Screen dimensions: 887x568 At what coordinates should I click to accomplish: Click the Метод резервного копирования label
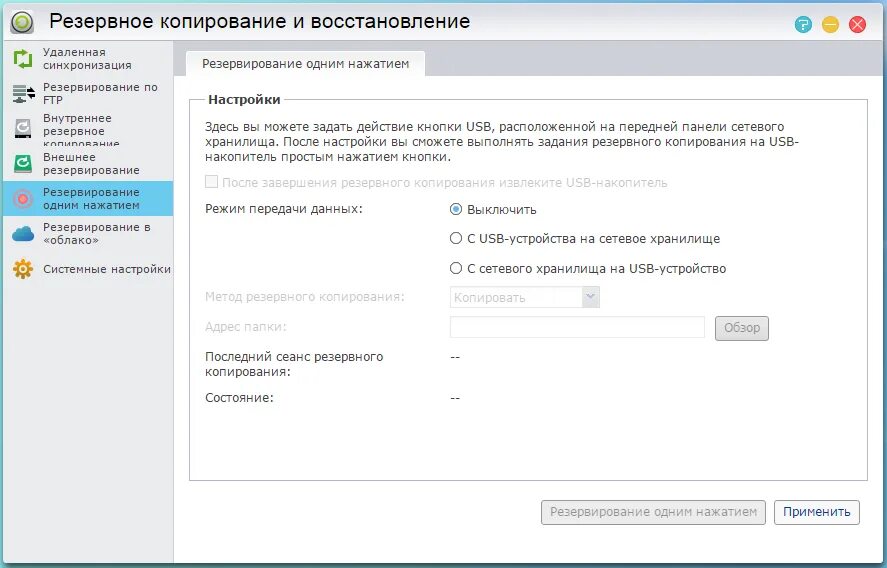click(304, 296)
